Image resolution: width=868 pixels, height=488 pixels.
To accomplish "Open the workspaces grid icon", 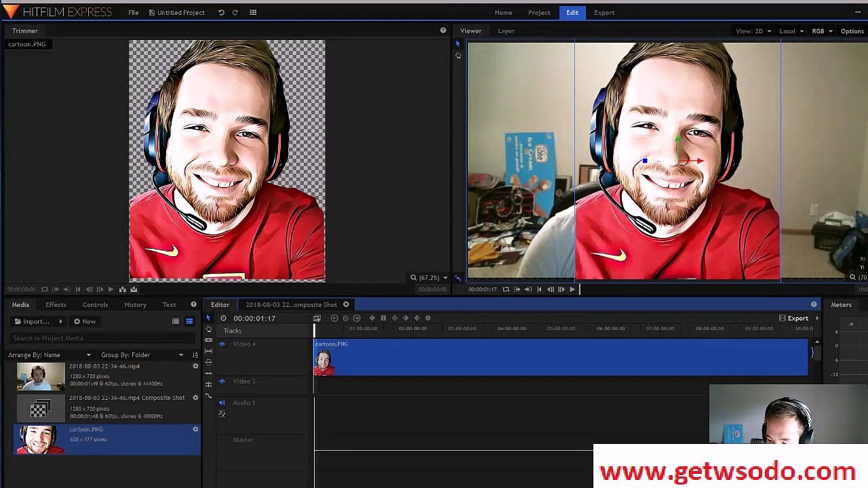I will 253,12.
